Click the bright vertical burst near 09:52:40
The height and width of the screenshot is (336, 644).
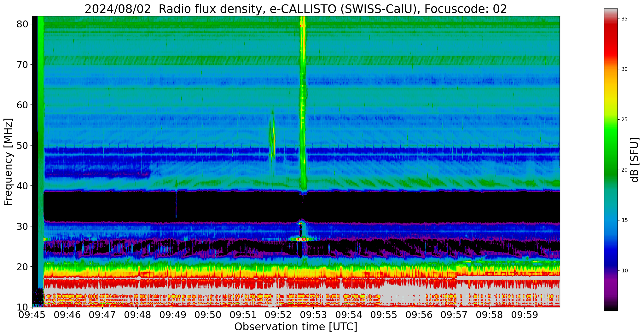pyautogui.click(x=303, y=104)
